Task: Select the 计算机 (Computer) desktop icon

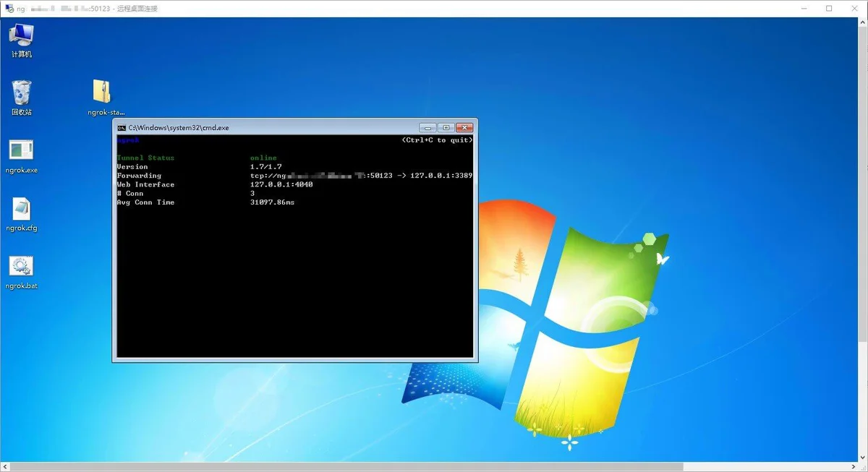Action: [22, 36]
